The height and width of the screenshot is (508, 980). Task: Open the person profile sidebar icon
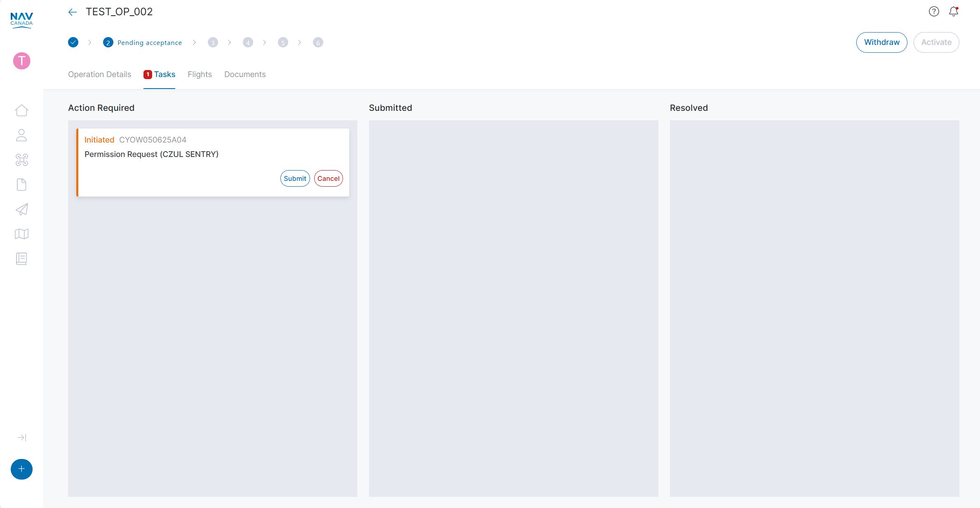(21, 135)
